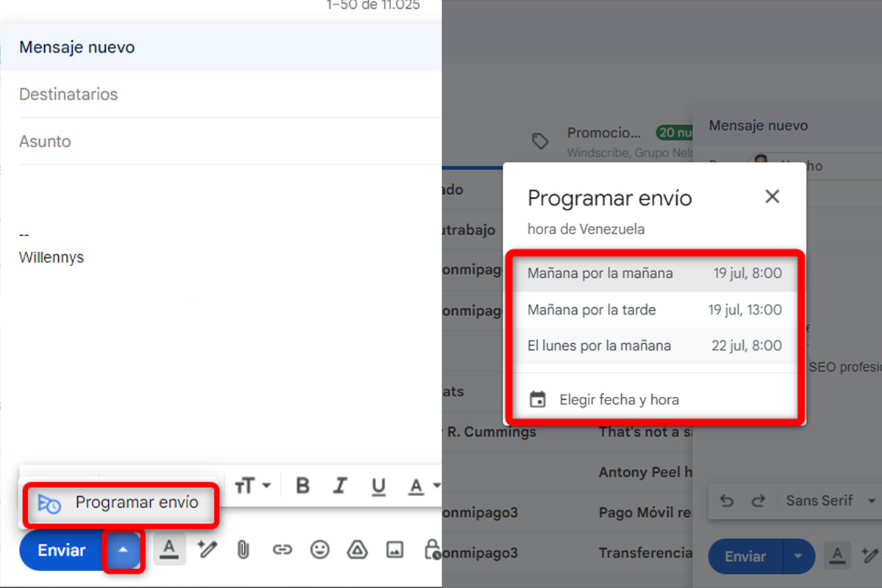The width and height of the screenshot is (882, 588).
Task: Open the text color A dropdown, left toolbar
Action: [x=423, y=486]
